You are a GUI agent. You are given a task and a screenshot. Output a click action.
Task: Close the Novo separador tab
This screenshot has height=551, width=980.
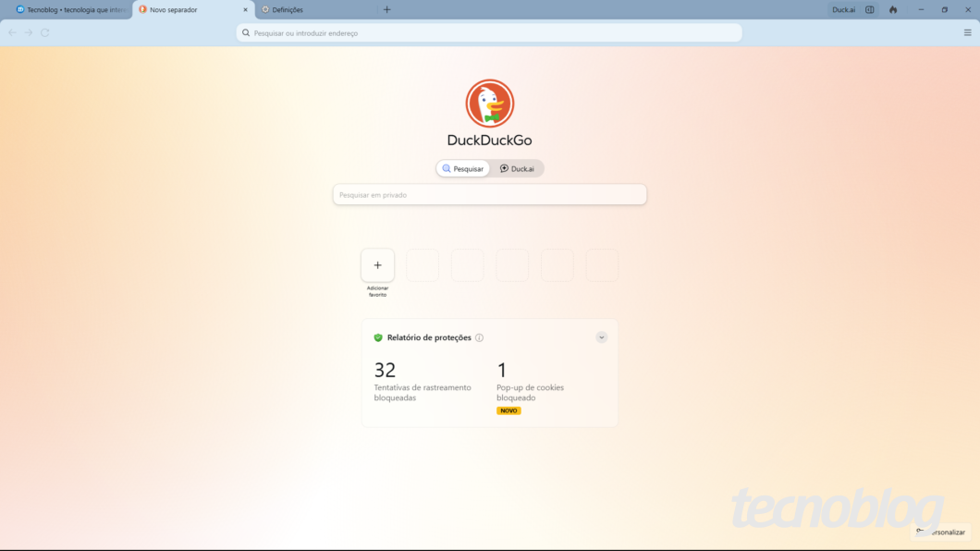[x=245, y=10]
